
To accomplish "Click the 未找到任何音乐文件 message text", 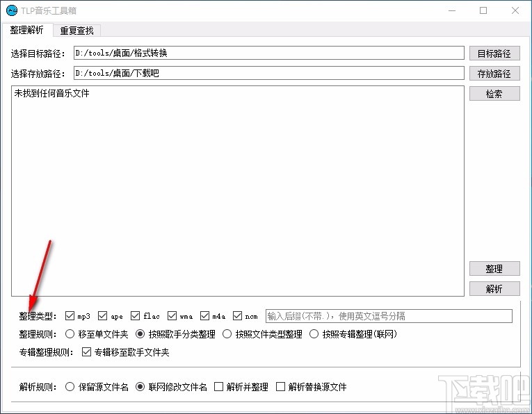I will (x=51, y=93).
